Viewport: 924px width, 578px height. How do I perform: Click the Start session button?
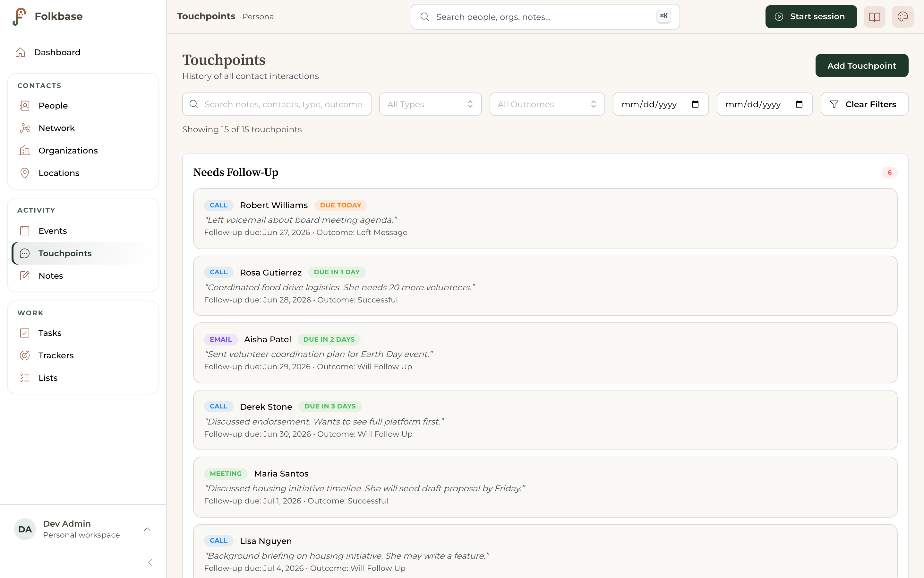811,17
